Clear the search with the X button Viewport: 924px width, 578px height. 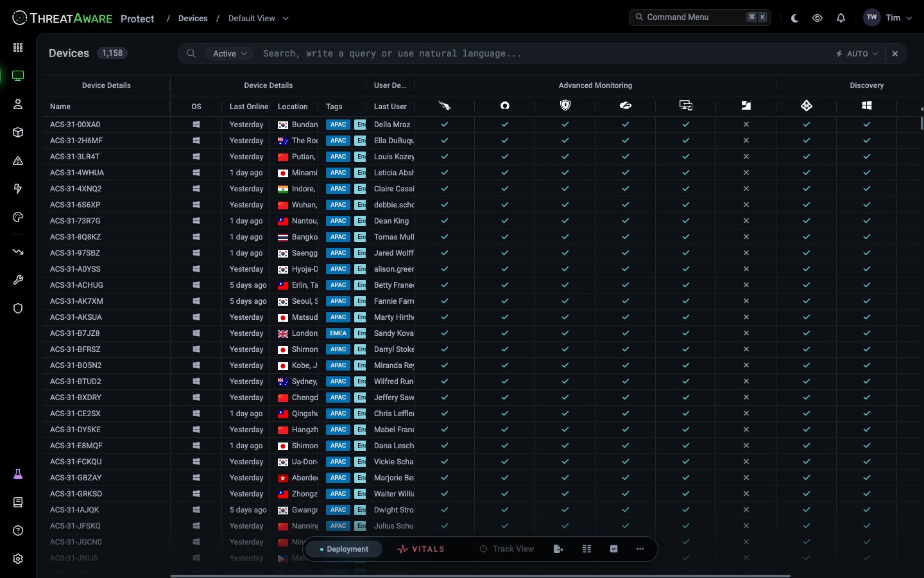[x=895, y=54]
